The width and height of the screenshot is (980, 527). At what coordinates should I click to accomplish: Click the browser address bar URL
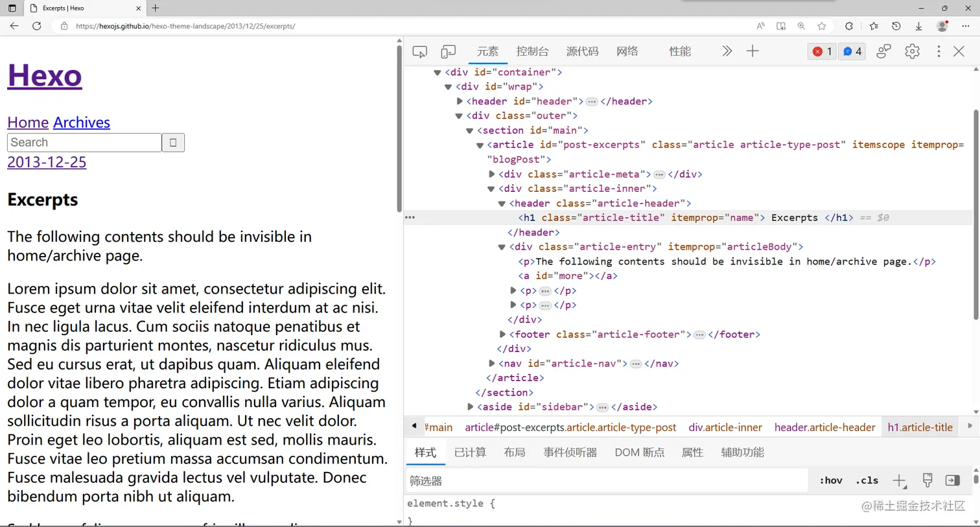point(185,26)
